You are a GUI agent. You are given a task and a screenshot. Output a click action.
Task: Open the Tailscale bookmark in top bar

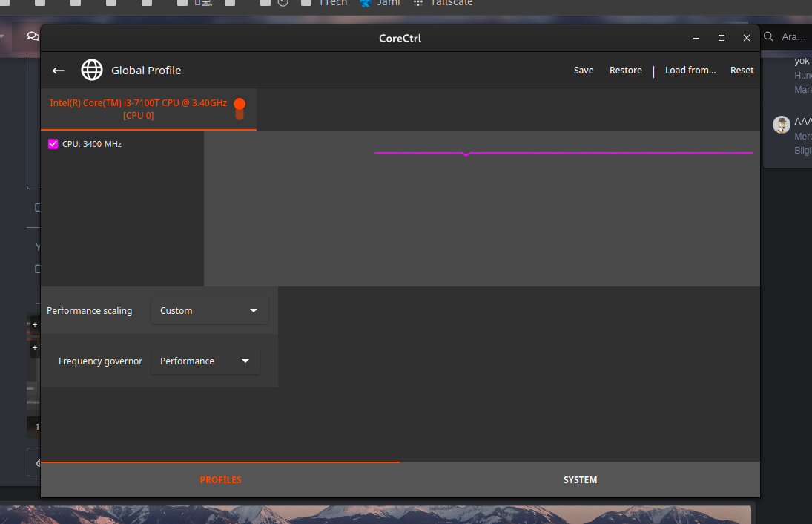443,3
